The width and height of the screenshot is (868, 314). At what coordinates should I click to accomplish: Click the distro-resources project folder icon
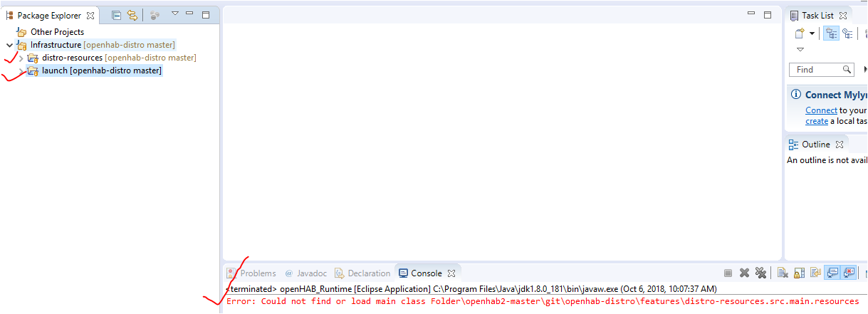tap(33, 58)
